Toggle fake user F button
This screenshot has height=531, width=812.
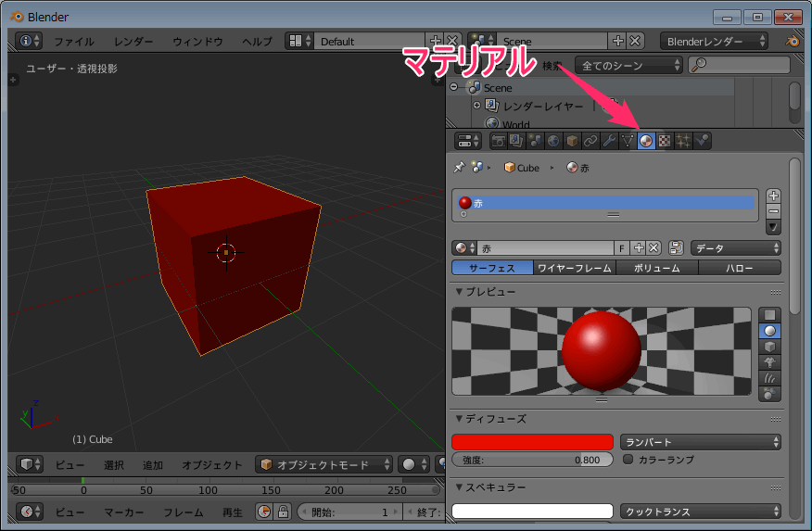[621, 248]
